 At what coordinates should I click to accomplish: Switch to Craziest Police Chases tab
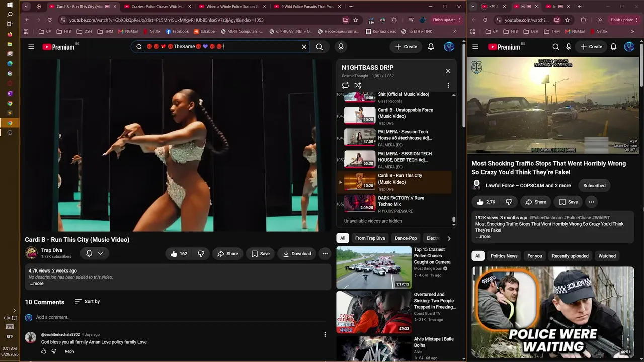point(156,7)
